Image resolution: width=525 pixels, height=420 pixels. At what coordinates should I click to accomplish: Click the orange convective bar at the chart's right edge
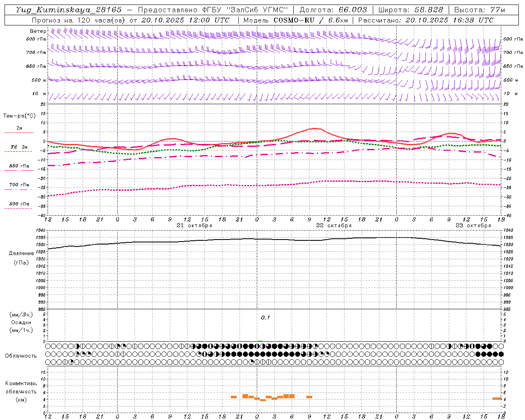497,398
